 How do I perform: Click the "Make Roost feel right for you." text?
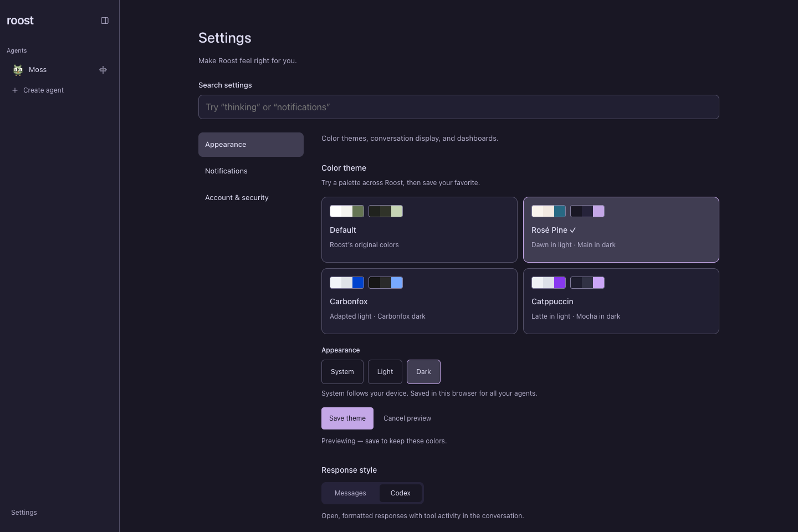[248, 61]
